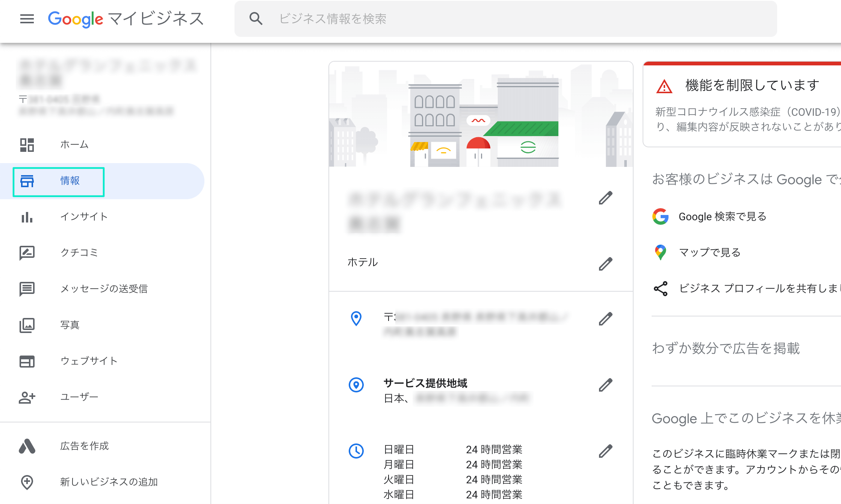Image resolution: width=841 pixels, height=504 pixels.
Task: Click the インサイト bar chart icon
Action: pos(27,217)
